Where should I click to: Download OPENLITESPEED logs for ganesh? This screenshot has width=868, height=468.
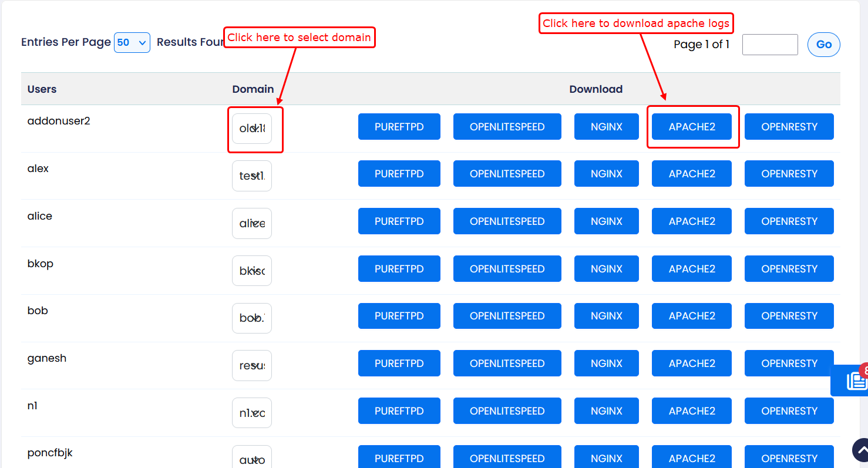coord(507,363)
